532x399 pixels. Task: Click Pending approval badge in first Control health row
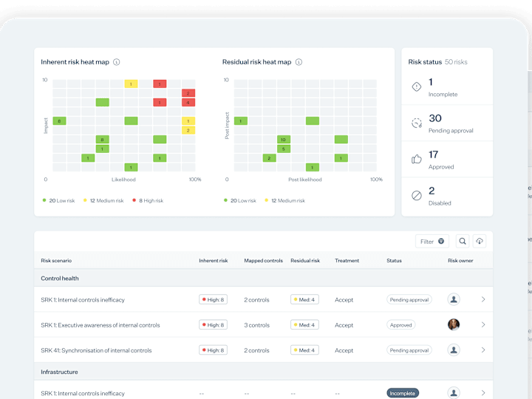[x=409, y=299]
